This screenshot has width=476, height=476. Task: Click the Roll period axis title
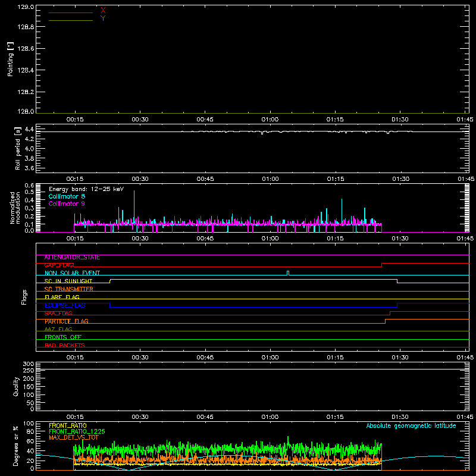tap(18, 148)
